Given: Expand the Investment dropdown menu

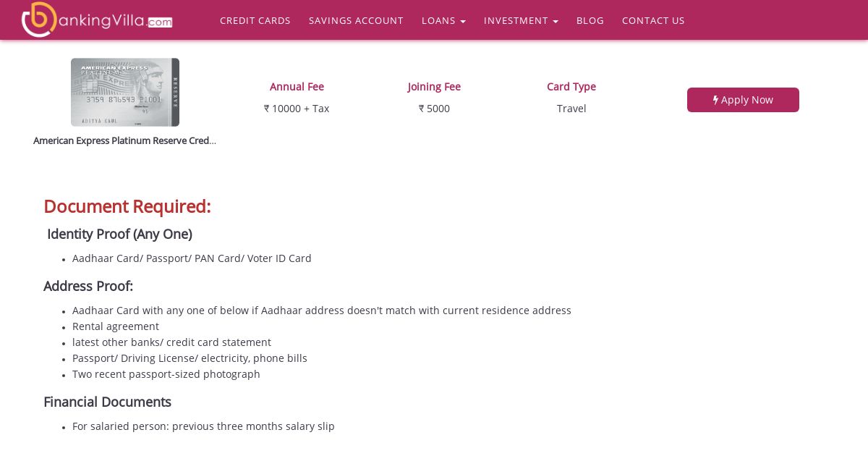Looking at the screenshot, I should click(521, 20).
